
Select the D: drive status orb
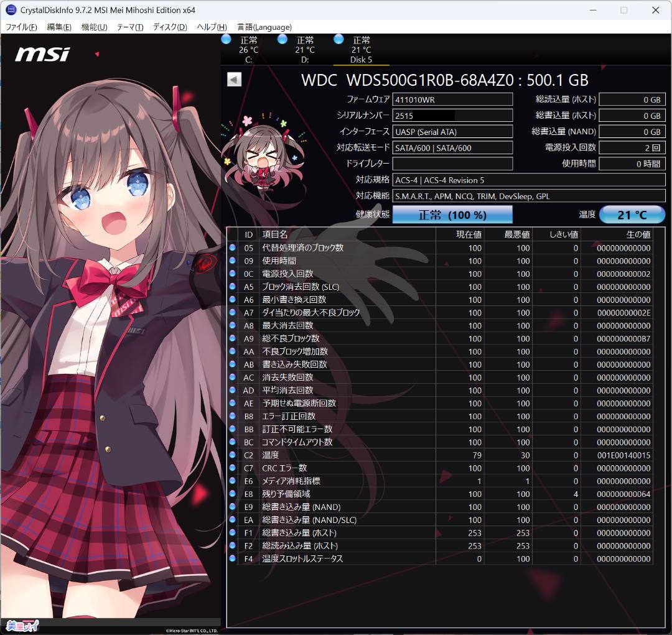click(x=282, y=40)
